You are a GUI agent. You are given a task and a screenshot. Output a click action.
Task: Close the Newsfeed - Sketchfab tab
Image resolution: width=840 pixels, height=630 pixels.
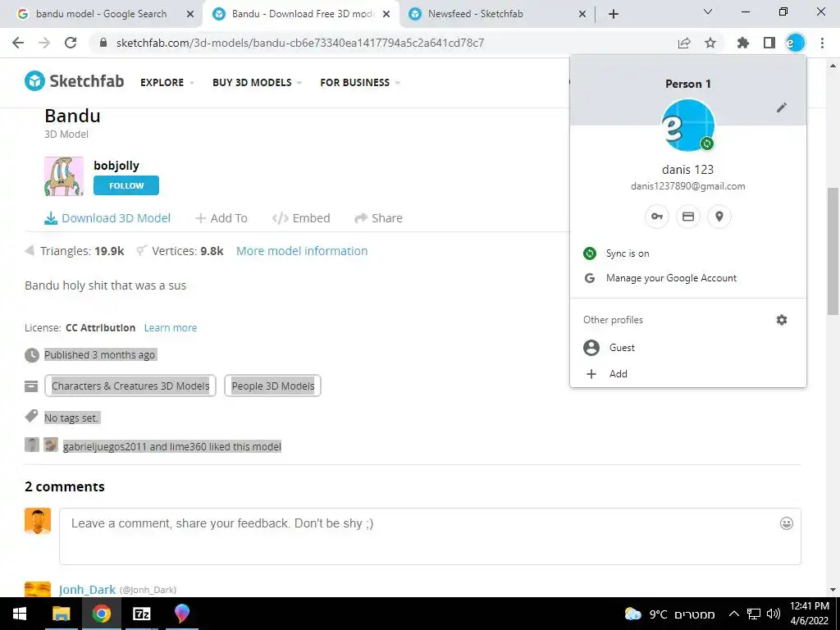click(x=582, y=15)
